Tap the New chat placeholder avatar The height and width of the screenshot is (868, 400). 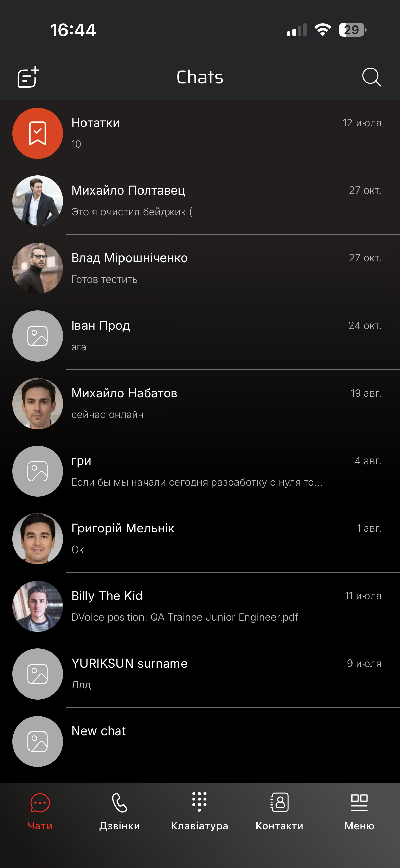38,741
